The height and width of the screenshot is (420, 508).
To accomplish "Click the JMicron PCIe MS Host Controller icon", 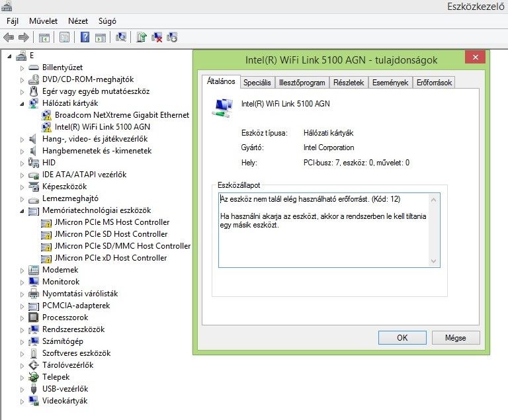I will click(46, 223).
